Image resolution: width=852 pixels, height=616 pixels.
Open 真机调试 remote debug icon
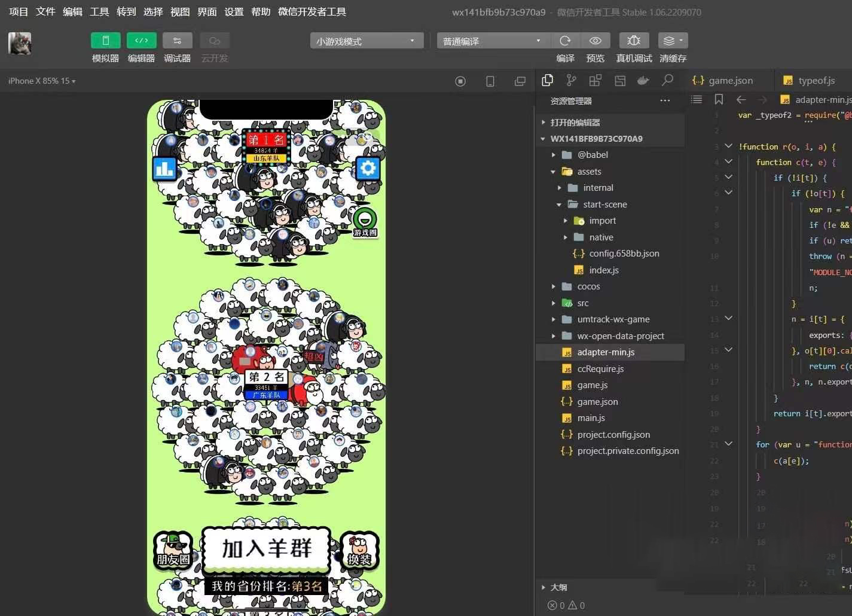point(634,41)
